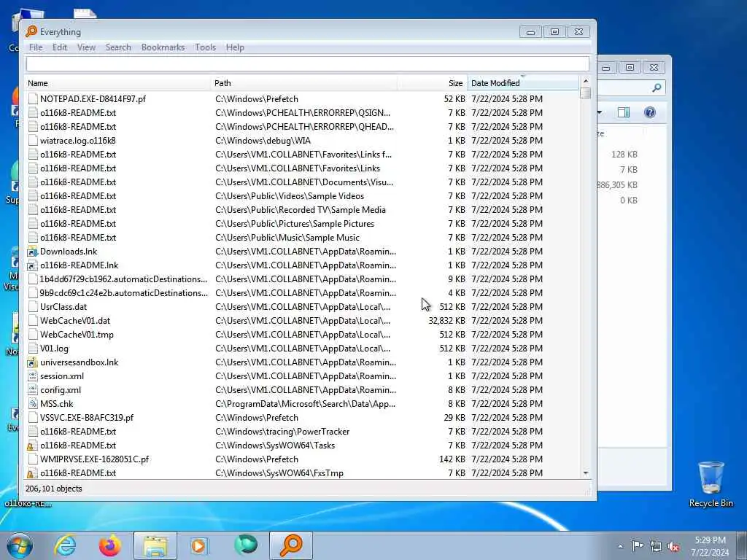Click the 206,101 objects status text
The image size is (747, 560).
pos(53,489)
